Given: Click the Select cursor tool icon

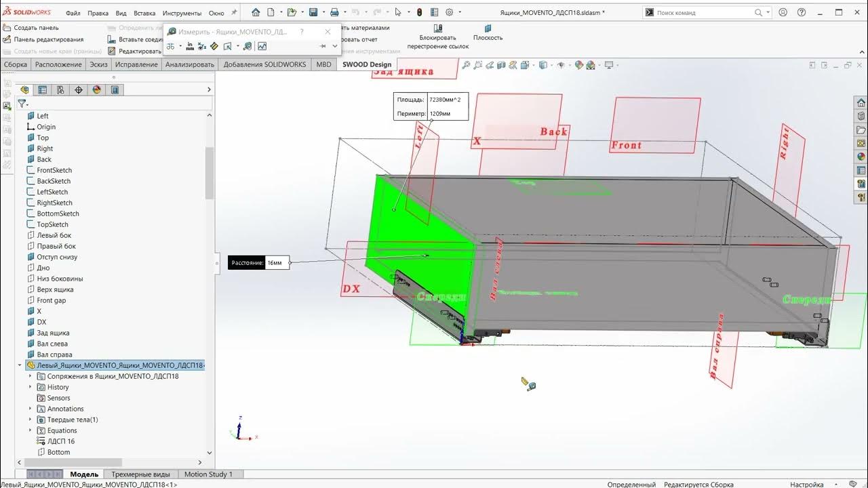Looking at the screenshot, I should point(398,12).
